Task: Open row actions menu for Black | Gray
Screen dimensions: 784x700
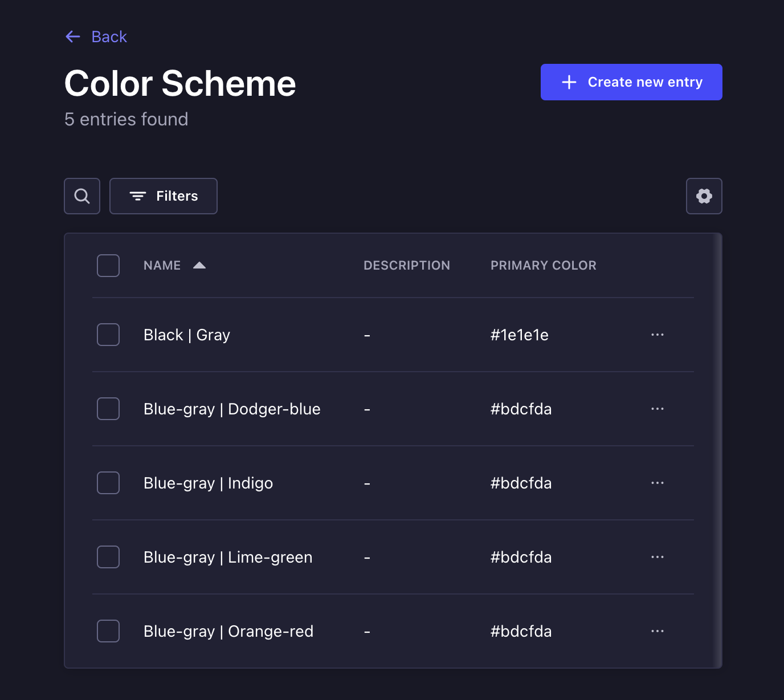Action: point(657,335)
